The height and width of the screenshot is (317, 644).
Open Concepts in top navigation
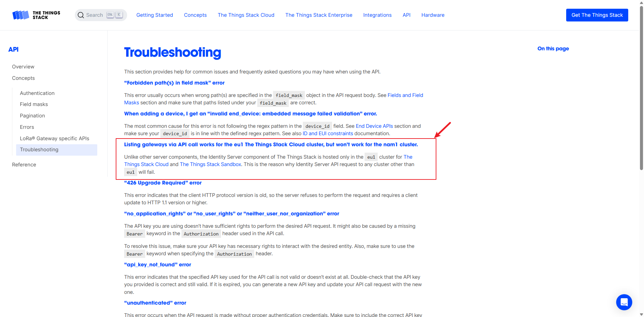click(195, 15)
